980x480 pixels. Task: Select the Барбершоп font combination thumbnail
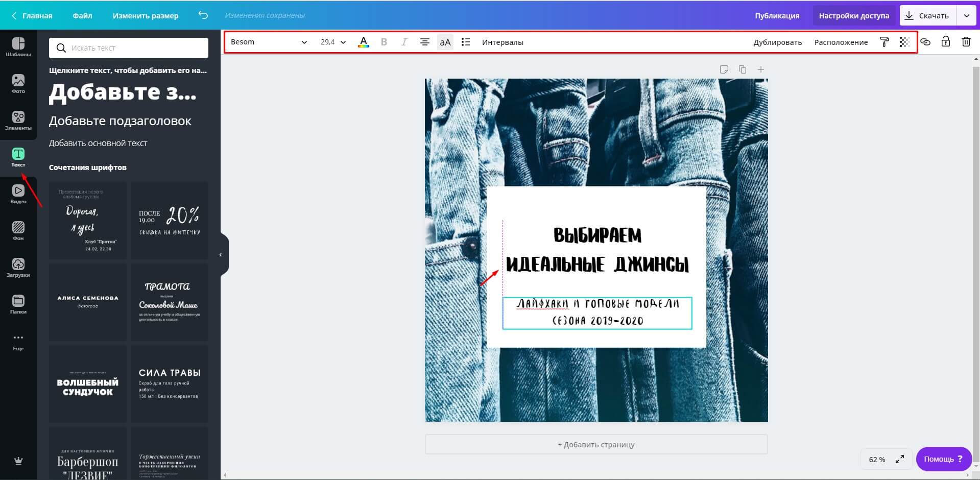tap(88, 453)
